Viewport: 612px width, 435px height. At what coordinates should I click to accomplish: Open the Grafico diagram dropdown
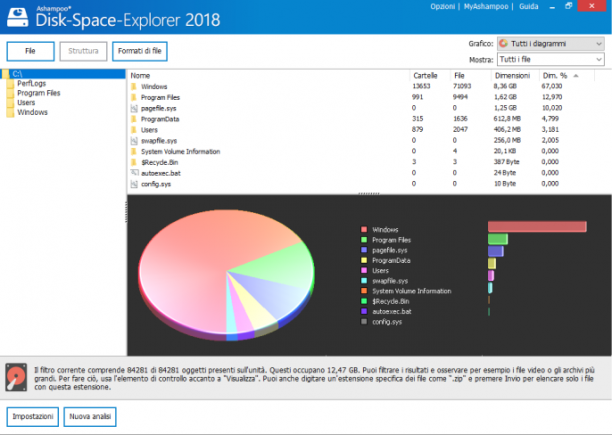[550, 44]
